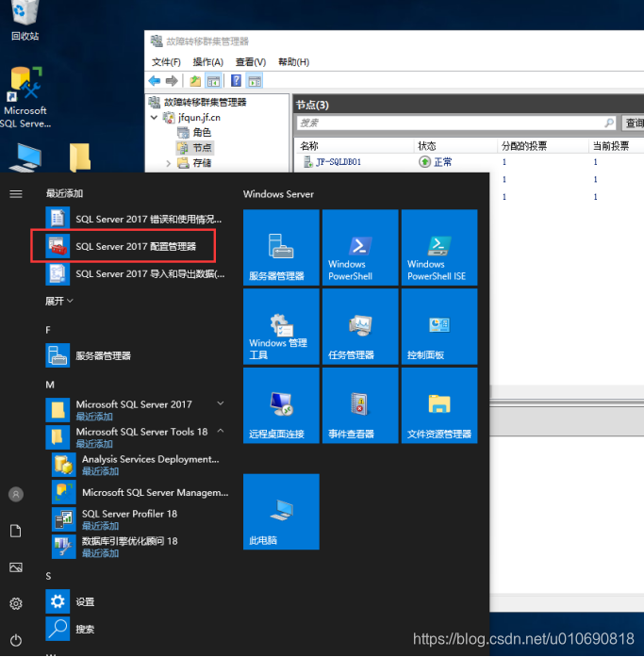Open Pictures icon in Start sidebar

click(16, 567)
